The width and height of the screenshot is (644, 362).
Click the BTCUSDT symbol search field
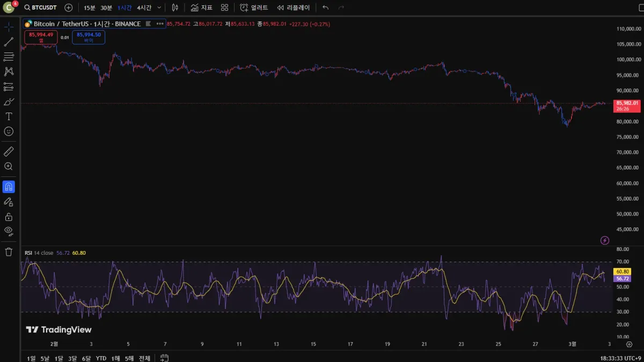pos(41,8)
